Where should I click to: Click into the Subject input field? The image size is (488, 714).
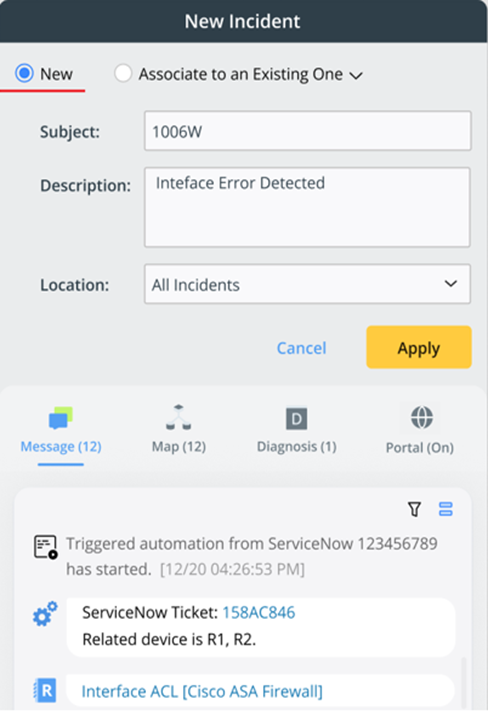pyautogui.click(x=308, y=131)
